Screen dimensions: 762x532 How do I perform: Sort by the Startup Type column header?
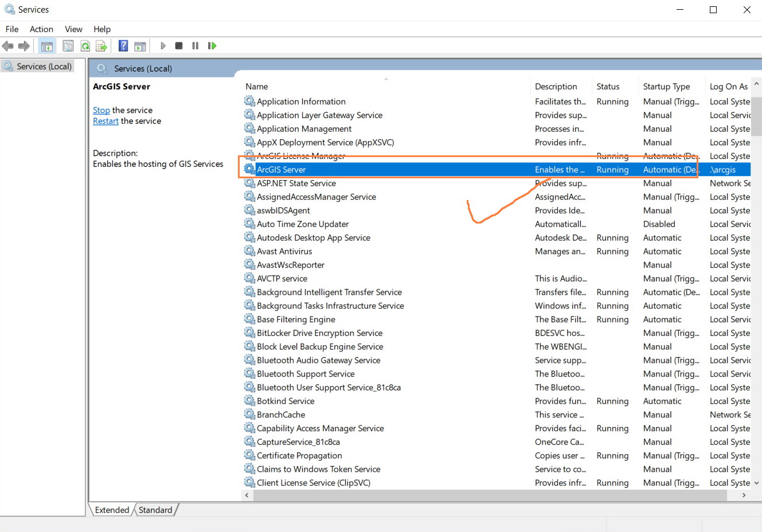click(x=672, y=87)
